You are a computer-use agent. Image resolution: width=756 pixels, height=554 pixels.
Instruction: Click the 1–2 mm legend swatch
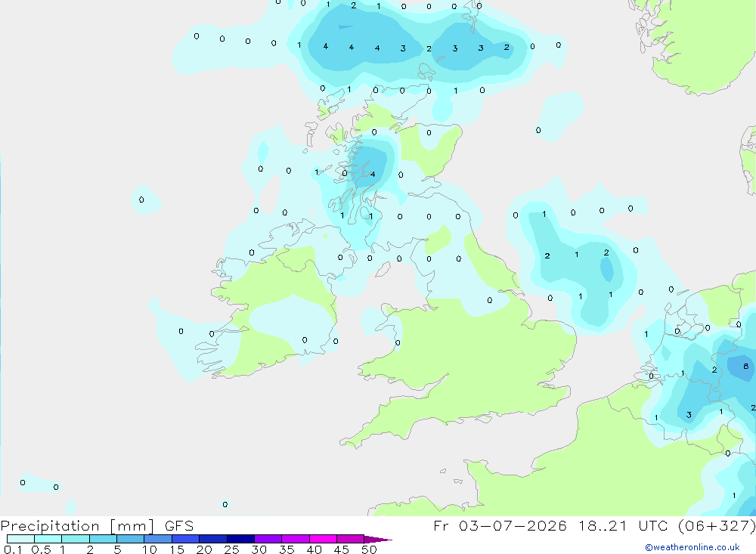click(76, 539)
